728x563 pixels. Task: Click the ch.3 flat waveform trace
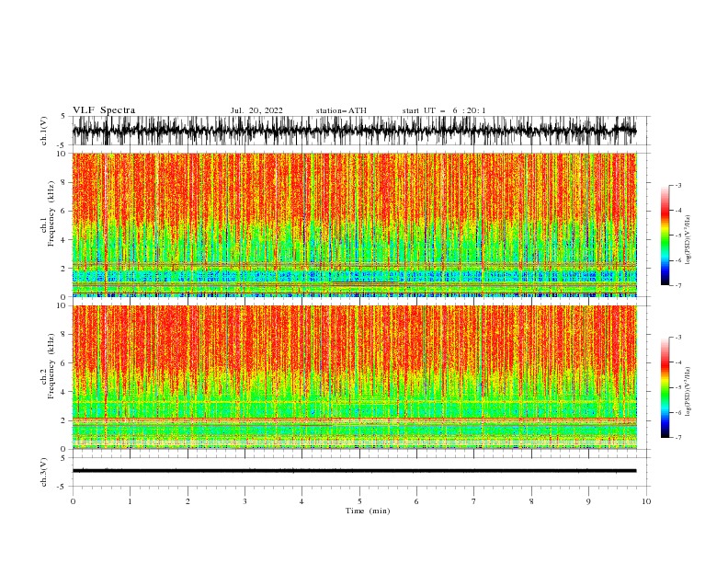(x=354, y=471)
